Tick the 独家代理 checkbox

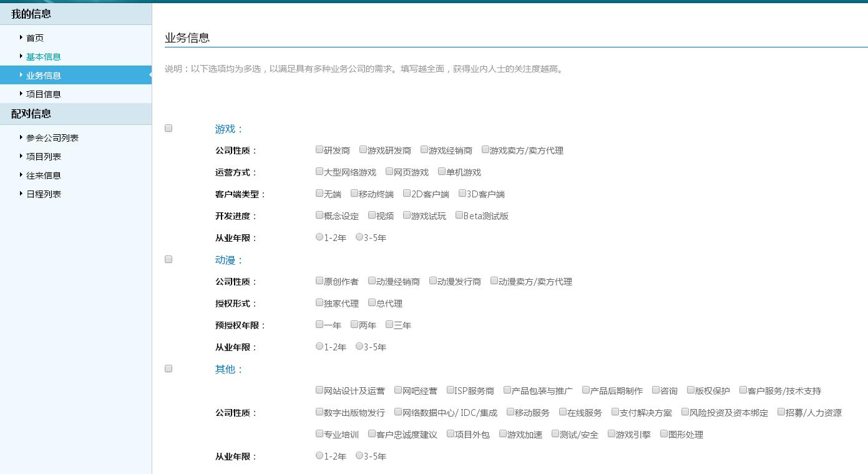click(x=319, y=302)
